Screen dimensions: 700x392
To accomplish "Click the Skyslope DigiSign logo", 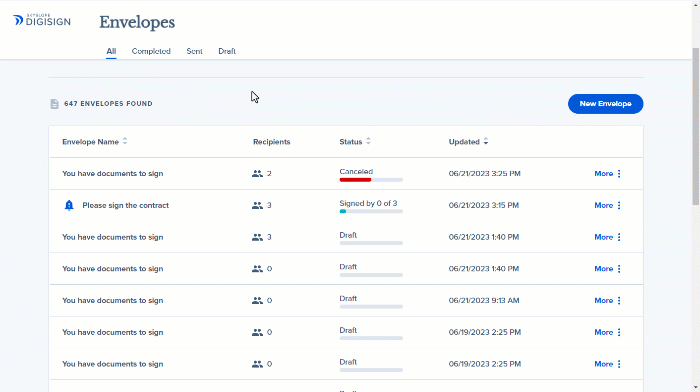I will tap(42, 21).
